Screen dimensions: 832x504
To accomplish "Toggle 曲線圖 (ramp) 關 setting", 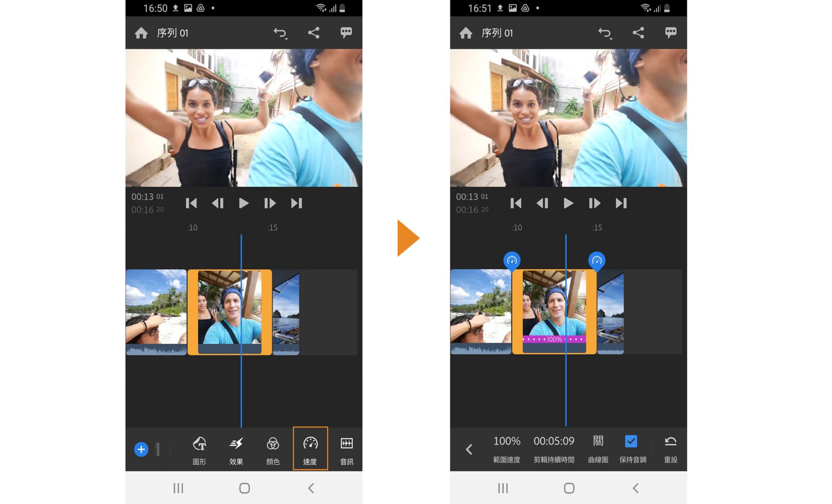I will pos(598,441).
